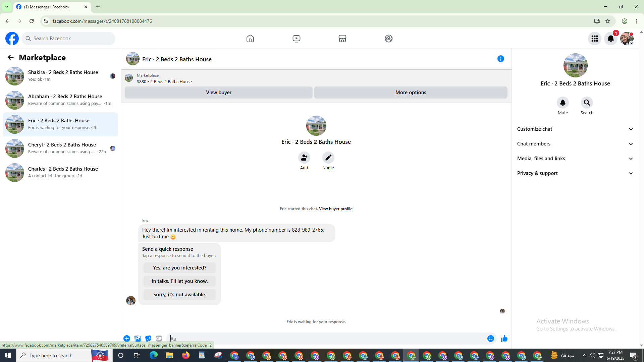644x362 pixels.
Task: Show hidden system tray icons
Action: coord(585,355)
